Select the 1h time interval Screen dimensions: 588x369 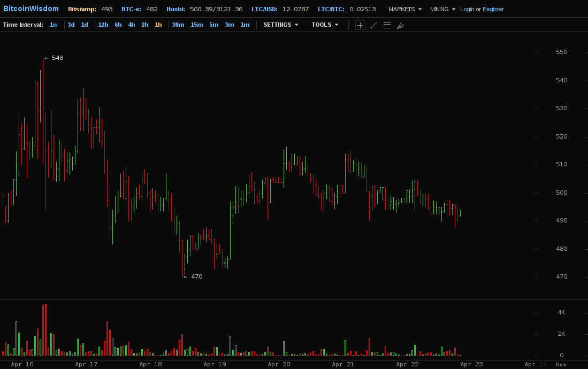click(x=158, y=25)
